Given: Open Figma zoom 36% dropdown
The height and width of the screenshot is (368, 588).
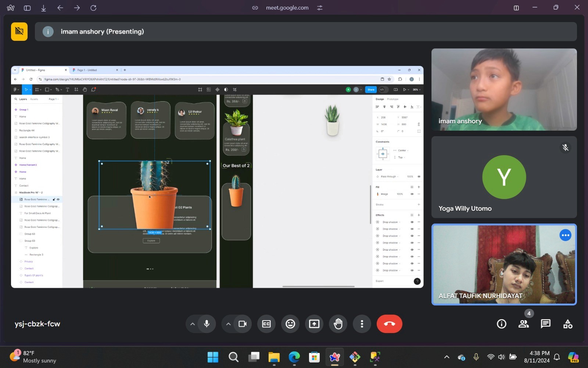Looking at the screenshot, I should (416, 89).
